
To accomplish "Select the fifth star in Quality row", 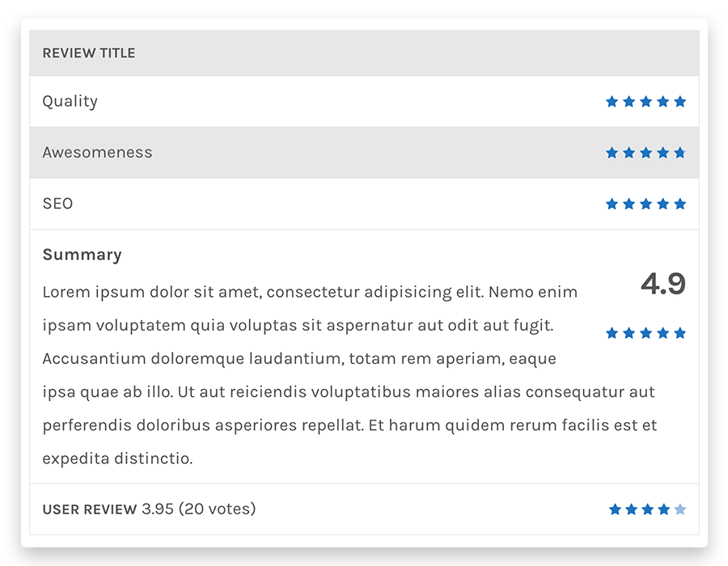I will click(x=680, y=102).
